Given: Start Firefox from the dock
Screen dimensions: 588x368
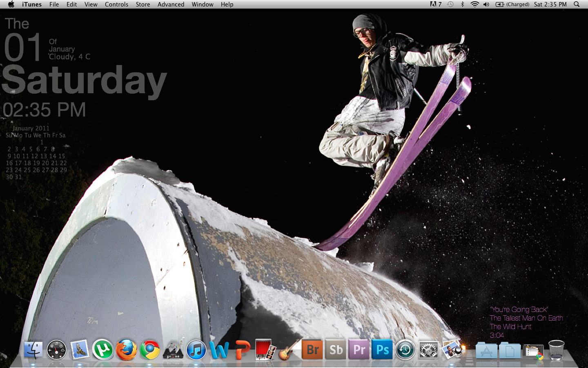Looking at the screenshot, I should pos(127,350).
